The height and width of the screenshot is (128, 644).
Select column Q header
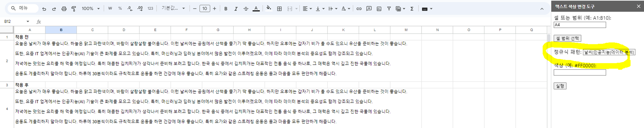531,30
